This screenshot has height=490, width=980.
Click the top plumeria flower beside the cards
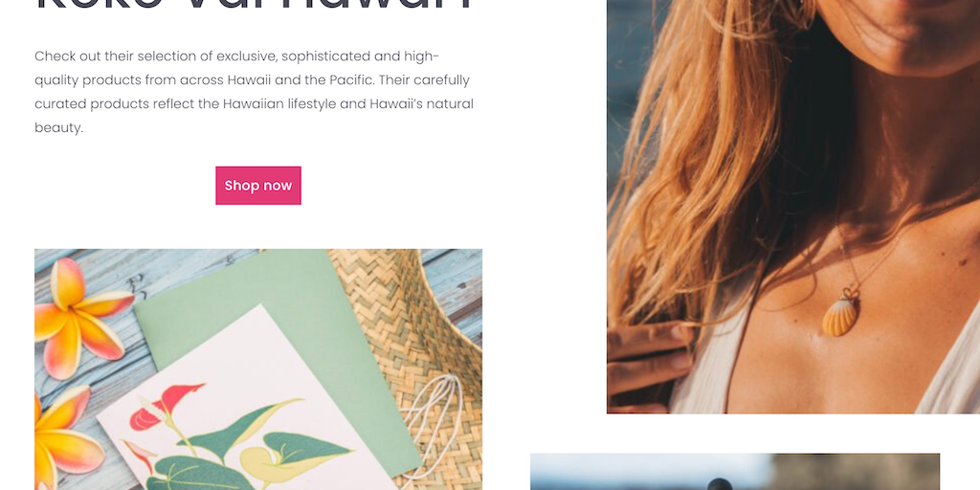tap(80, 317)
